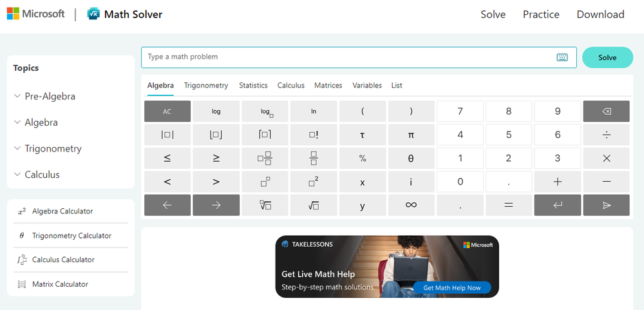Insert an absolute value template

click(x=167, y=135)
